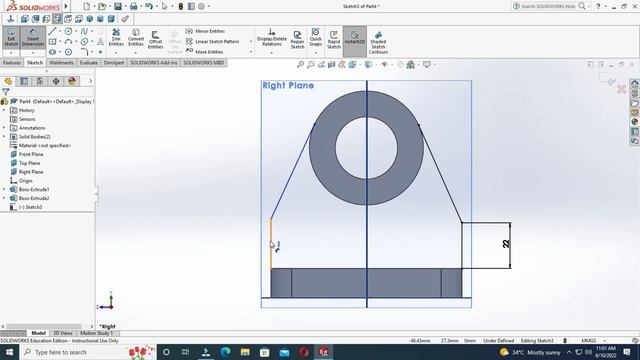Click Convert Entities
Screen dimensions: 640x360
coord(136,38)
